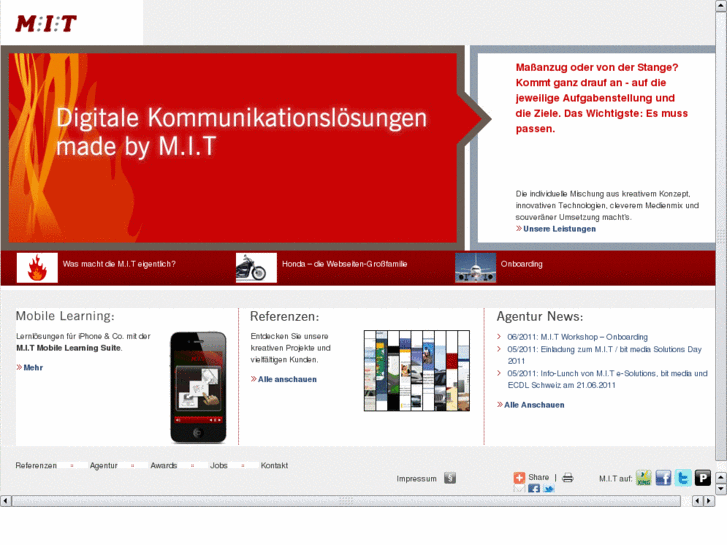Open M.I.T's Twitter page icon

tap(683, 478)
